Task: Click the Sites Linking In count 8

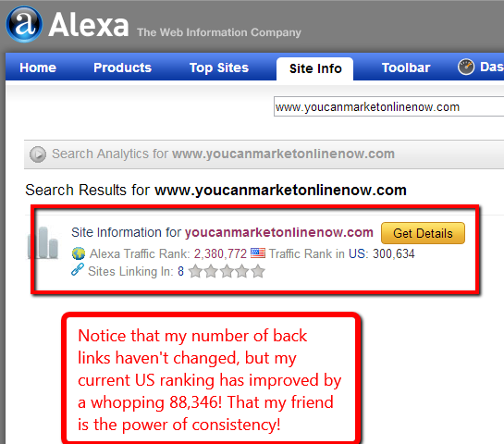Action: point(180,271)
